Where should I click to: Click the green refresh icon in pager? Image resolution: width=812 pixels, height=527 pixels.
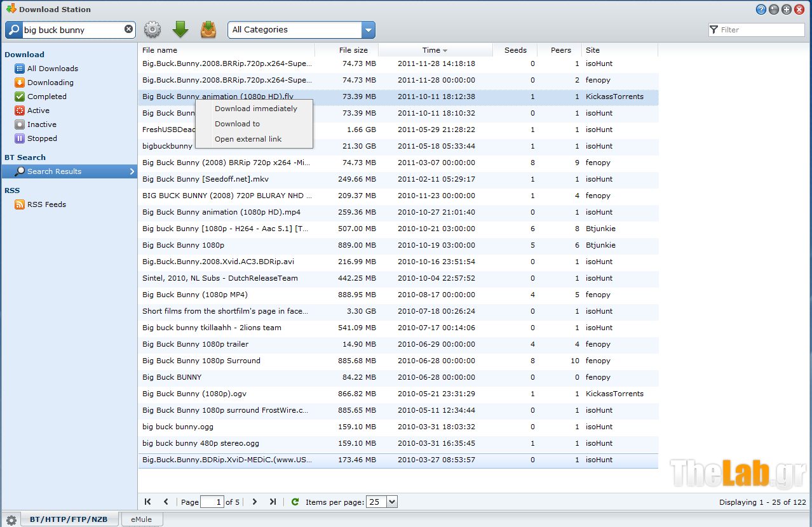(295, 502)
